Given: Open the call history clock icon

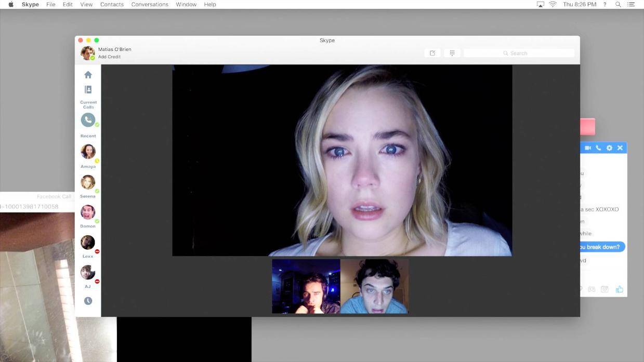Looking at the screenshot, I should point(88,301).
